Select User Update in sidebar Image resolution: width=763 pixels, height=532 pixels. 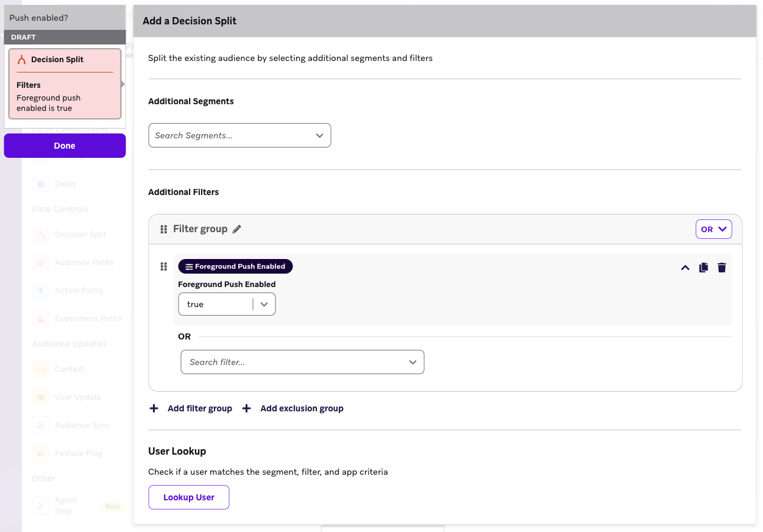pyautogui.click(x=78, y=397)
